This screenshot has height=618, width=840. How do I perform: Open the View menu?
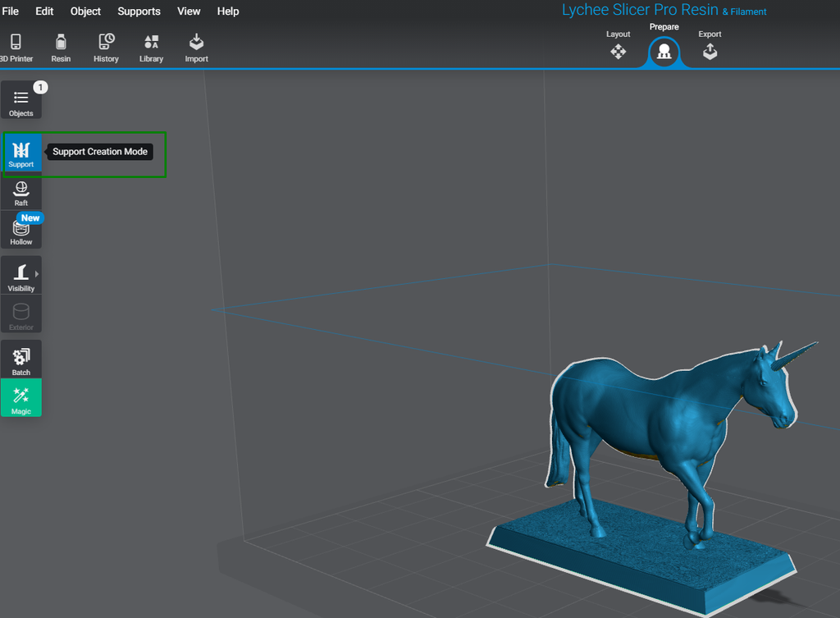[189, 11]
